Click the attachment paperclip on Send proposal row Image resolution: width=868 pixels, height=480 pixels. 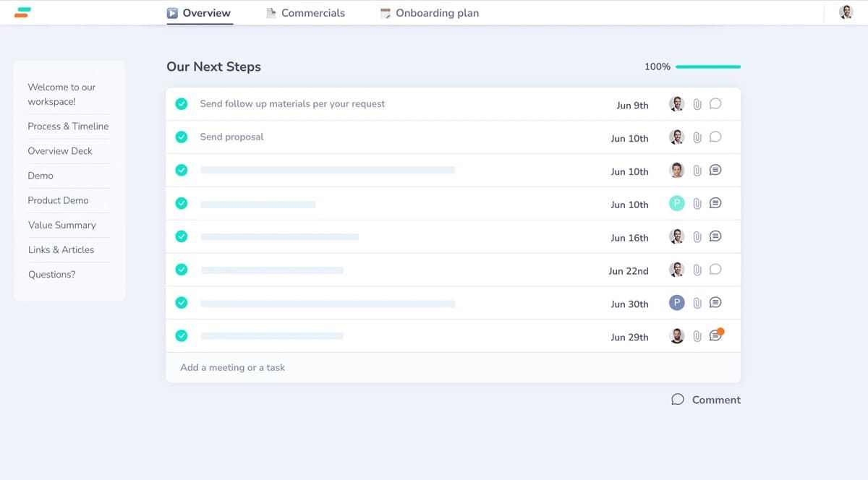click(697, 137)
